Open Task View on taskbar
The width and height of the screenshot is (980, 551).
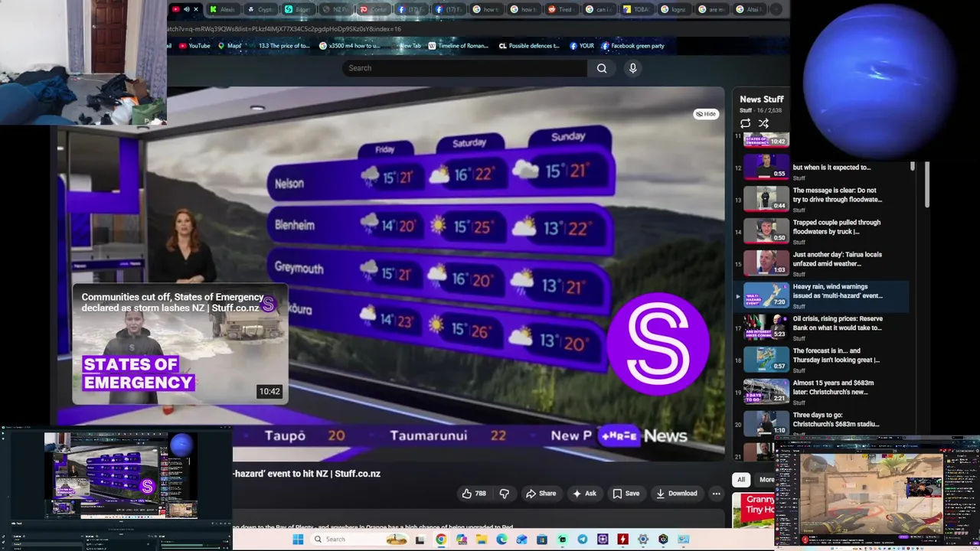420,540
